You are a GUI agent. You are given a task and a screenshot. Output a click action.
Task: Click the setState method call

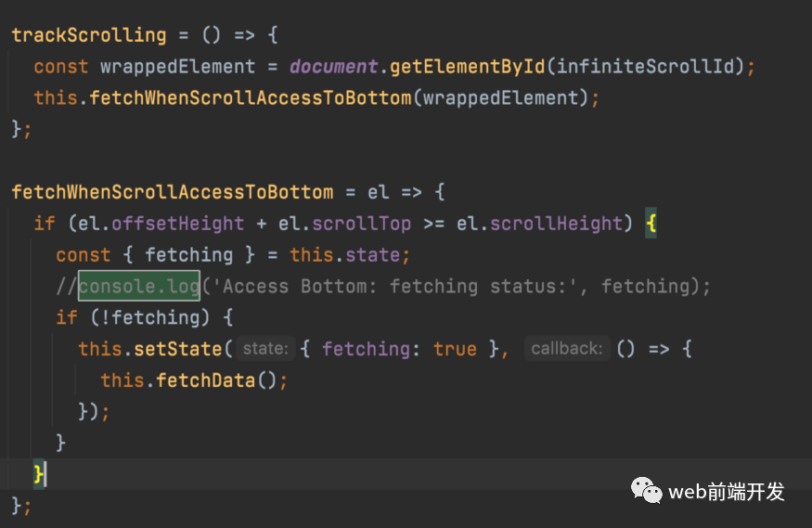tap(177, 349)
